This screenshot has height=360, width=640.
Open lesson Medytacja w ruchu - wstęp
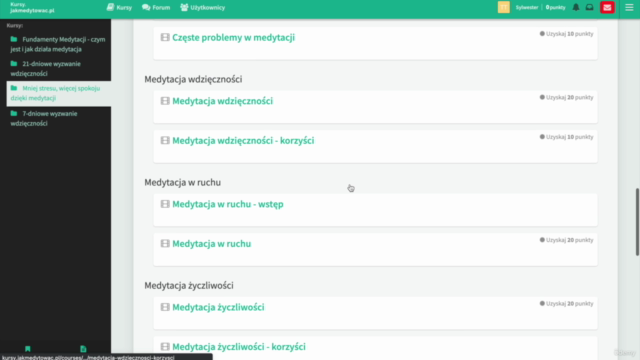[227, 204]
